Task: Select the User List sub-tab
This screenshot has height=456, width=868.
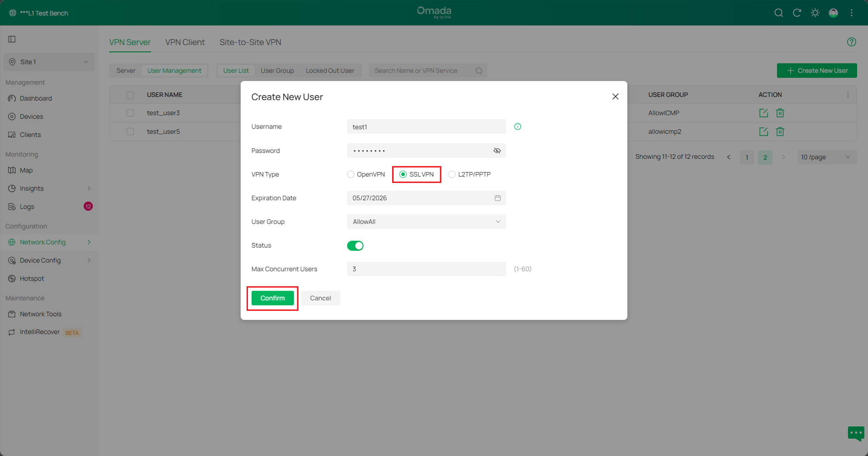Action: 236,71
